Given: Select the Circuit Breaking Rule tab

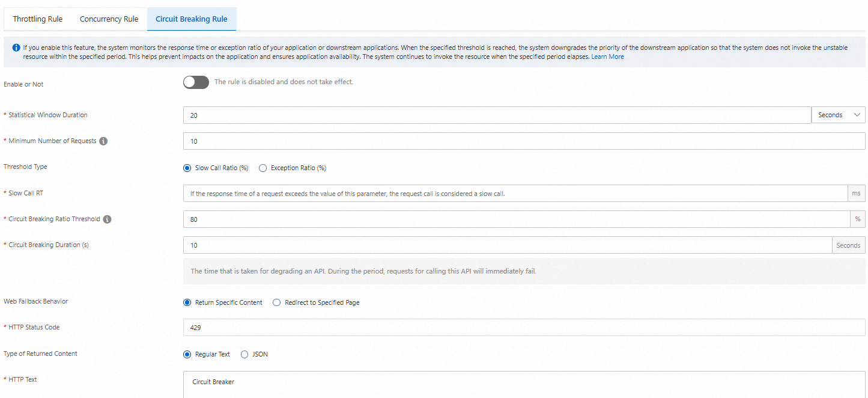Looking at the screenshot, I should 191,19.
